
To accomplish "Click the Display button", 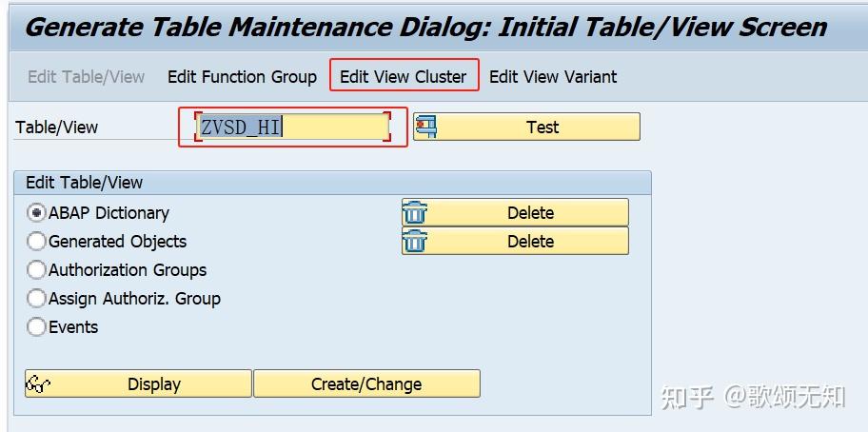I will tap(139, 384).
